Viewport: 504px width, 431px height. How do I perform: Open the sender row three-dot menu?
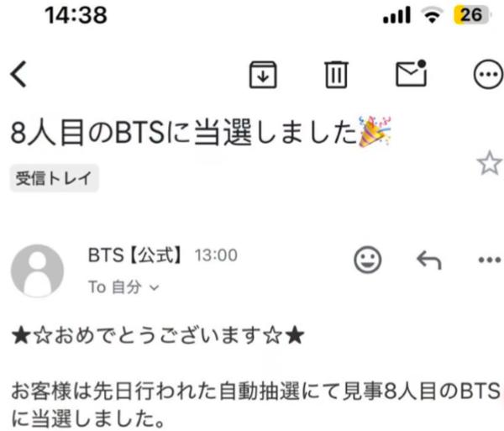[x=490, y=260]
